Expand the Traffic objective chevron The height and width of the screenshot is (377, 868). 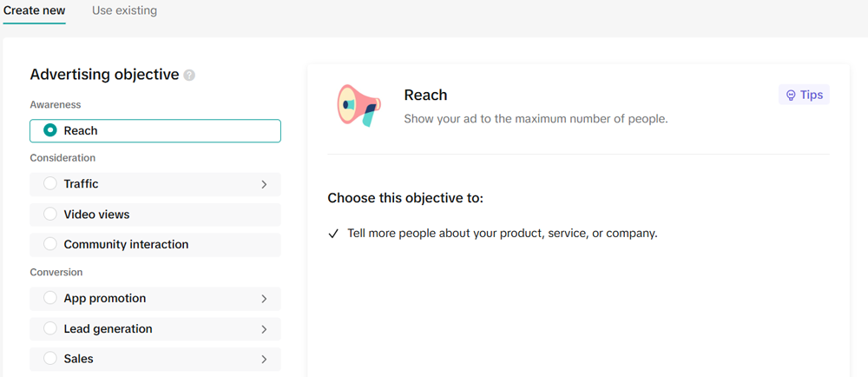pos(264,184)
